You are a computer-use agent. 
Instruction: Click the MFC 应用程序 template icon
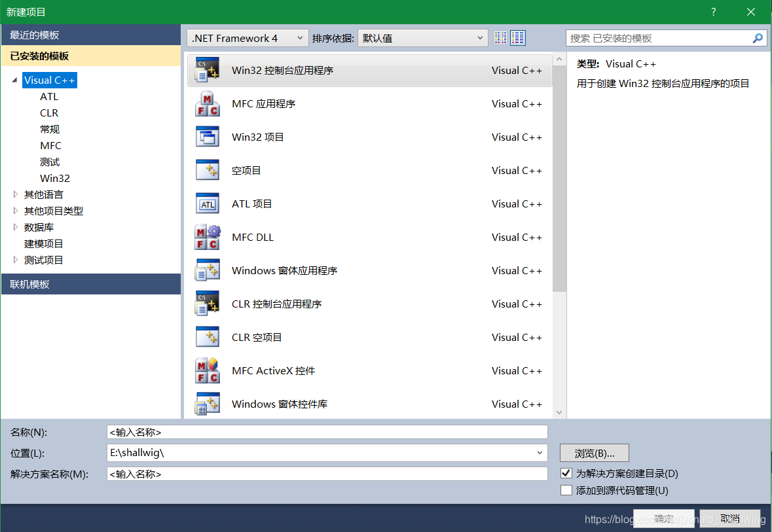(208, 104)
